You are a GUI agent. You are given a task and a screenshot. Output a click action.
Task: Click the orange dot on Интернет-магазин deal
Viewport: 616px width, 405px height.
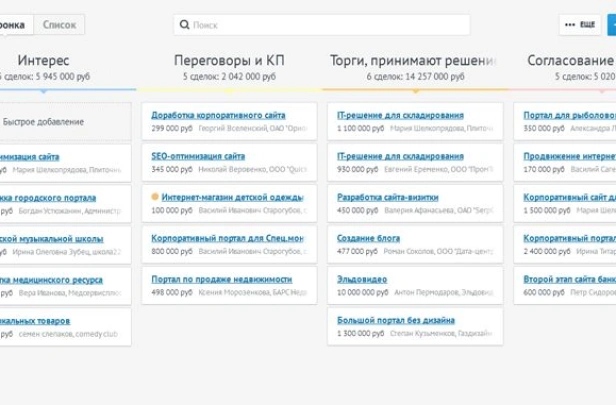(x=155, y=197)
